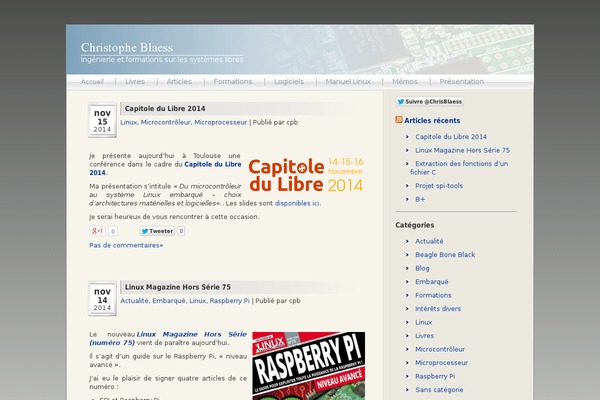Open the Linux Magazine Hors Série 75 post title

[178, 287]
